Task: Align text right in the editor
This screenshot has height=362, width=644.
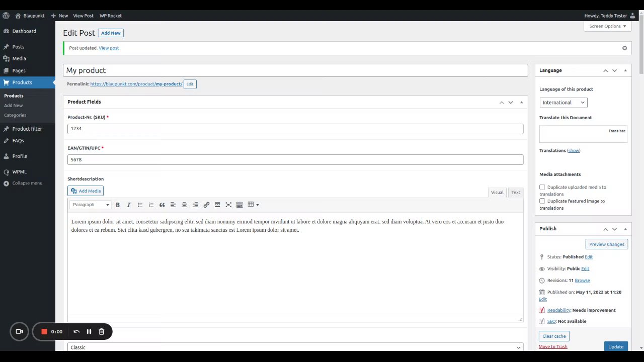Action: point(195,205)
